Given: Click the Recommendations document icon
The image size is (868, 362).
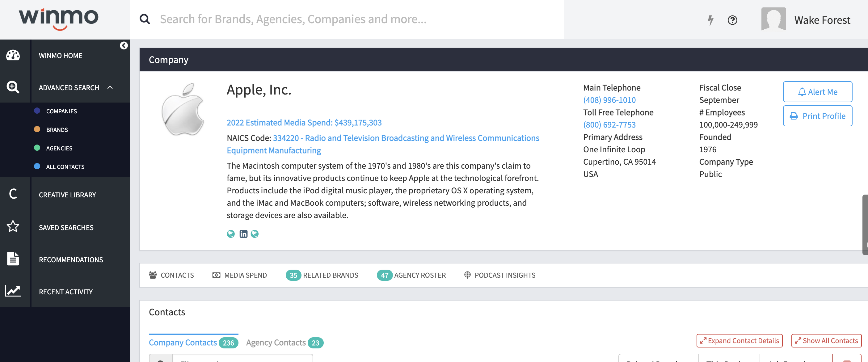Looking at the screenshot, I should click(x=13, y=259).
